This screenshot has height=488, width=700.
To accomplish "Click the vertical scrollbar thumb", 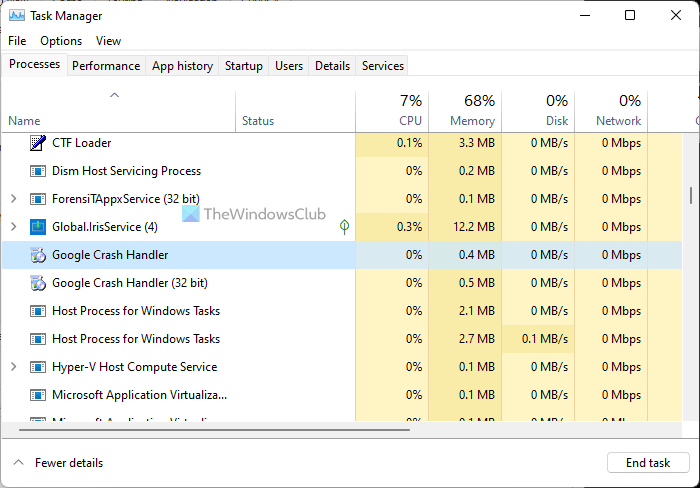I will (x=690, y=194).
